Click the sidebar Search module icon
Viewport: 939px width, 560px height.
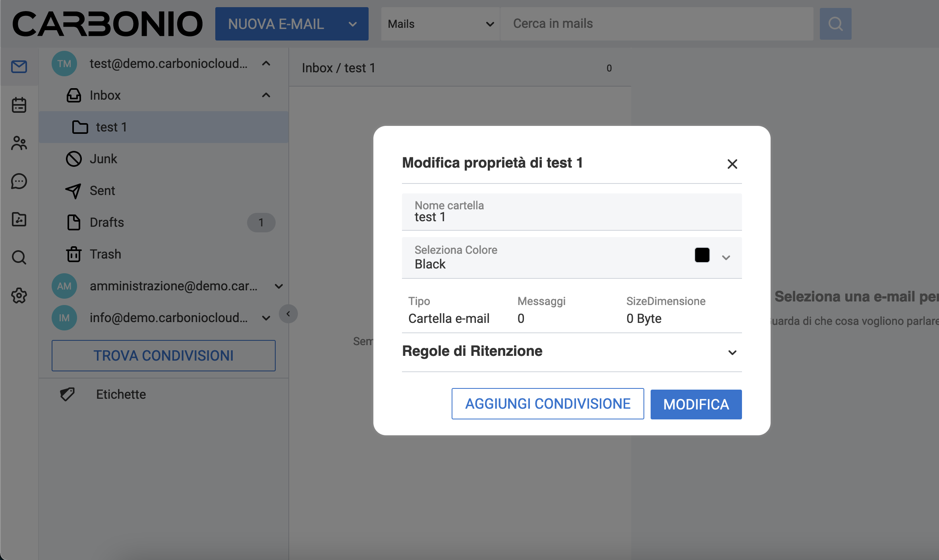click(19, 257)
